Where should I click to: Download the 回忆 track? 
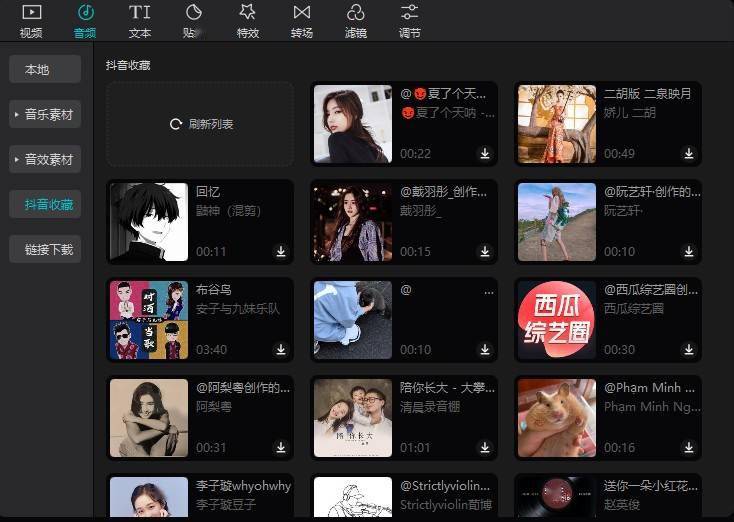(x=281, y=252)
